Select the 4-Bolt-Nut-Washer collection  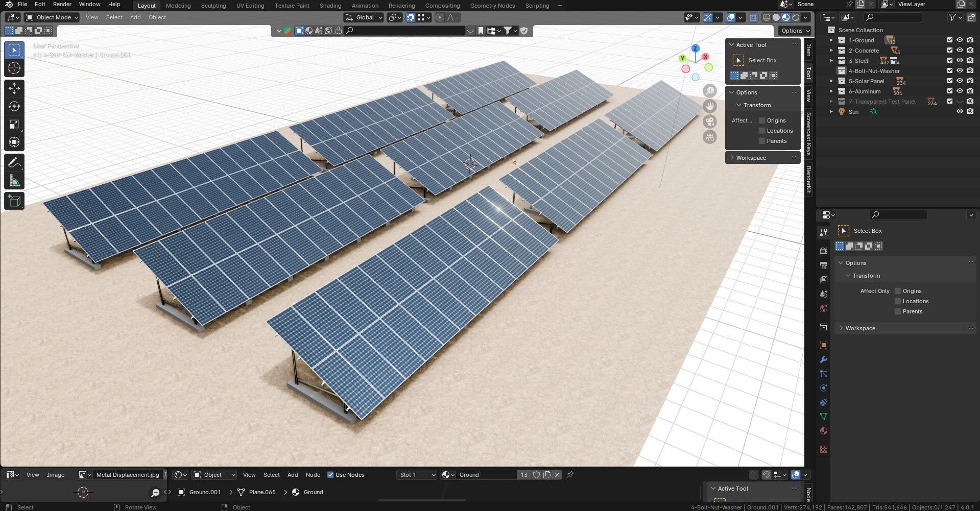(874, 71)
